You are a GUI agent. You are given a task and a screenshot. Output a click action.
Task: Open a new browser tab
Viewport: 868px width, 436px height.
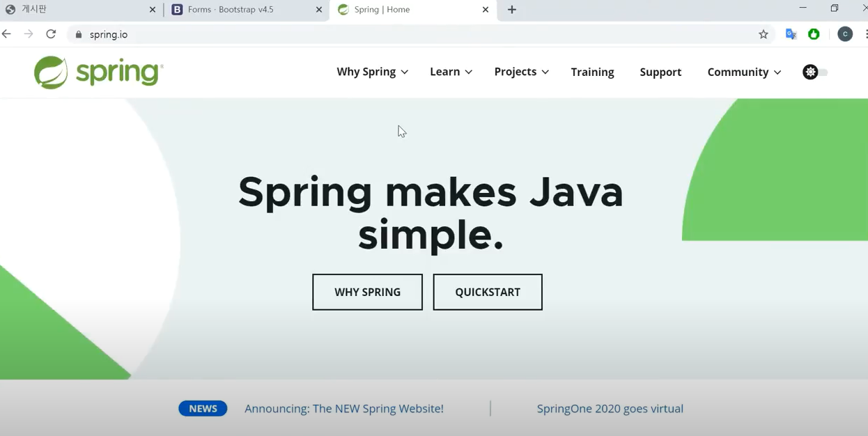(x=512, y=10)
